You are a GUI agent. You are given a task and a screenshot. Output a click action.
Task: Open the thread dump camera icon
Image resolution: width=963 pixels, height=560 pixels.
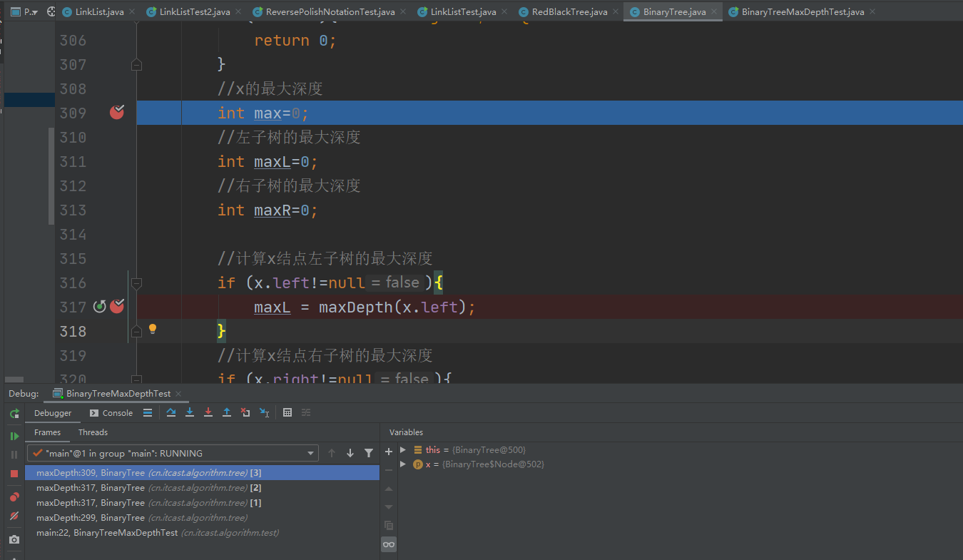(14, 540)
